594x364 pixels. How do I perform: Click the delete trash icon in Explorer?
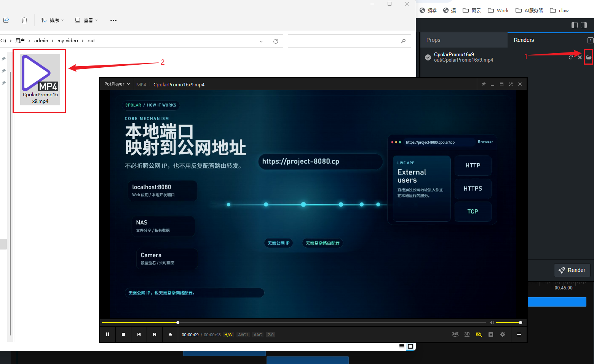pos(24,20)
